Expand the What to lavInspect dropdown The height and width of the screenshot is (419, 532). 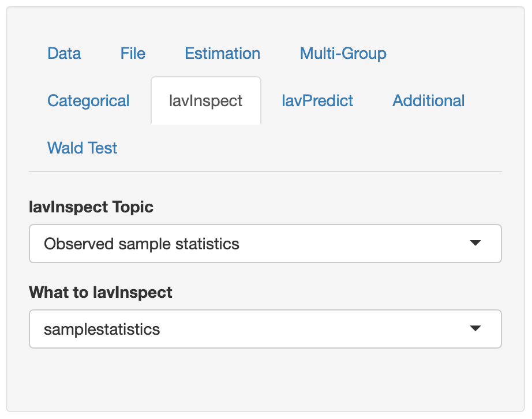tap(265, 329)
